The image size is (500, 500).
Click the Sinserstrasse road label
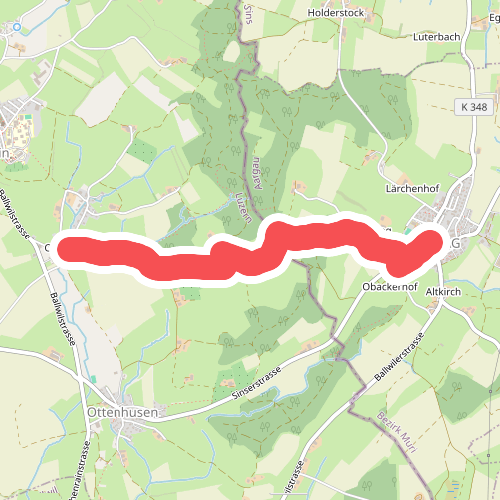pos(256,383)
